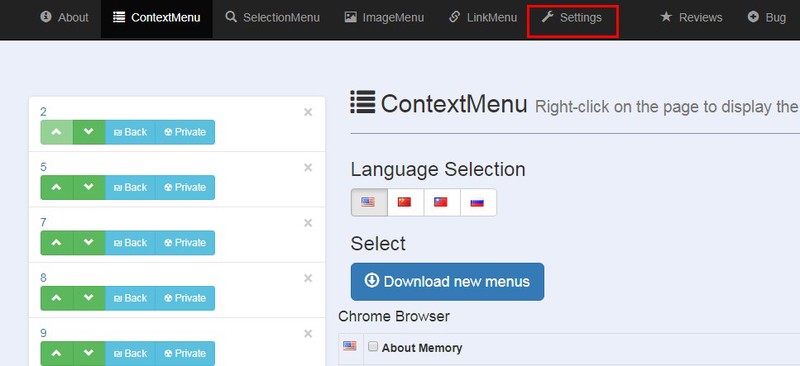This screenshot has width=800, height=366.
Task: Remove item 8 with the X
Action: click(x=308, y=278)
